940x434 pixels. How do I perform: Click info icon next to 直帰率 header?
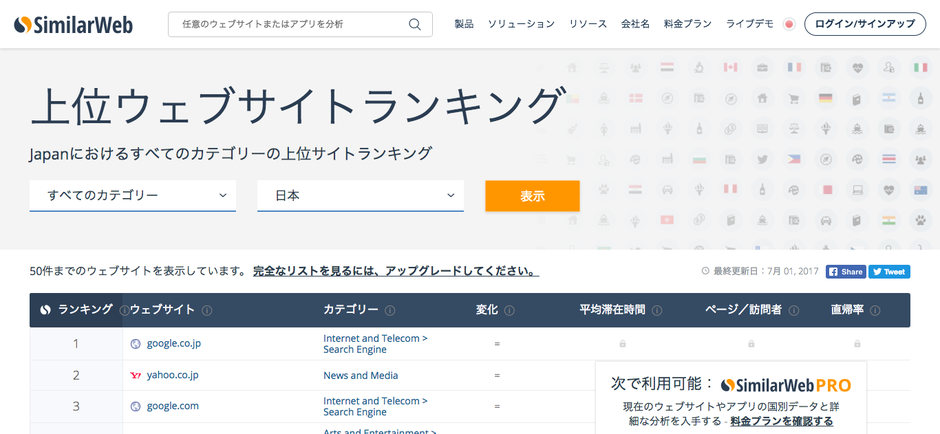[875, 311]
